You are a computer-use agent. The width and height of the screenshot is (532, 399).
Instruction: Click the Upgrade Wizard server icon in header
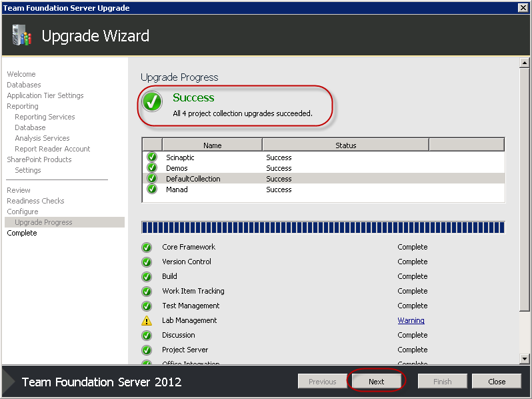22,35
